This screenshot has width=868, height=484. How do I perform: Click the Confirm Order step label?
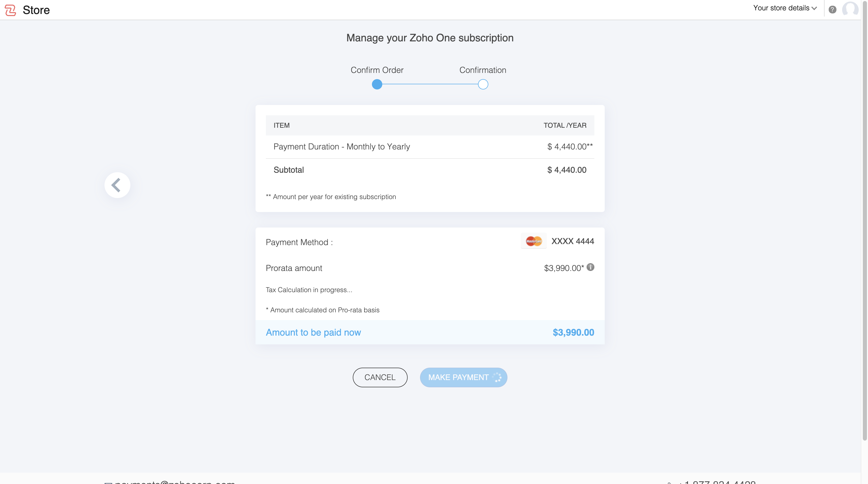[377, 70]
